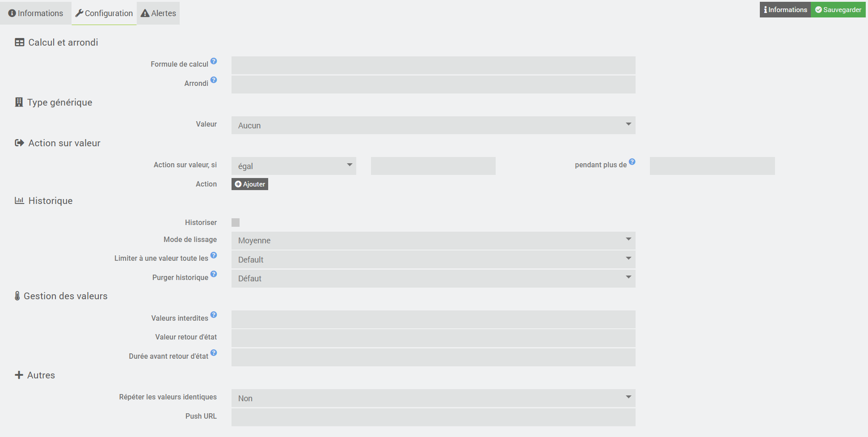Click help icon for pendant plus de
The height and width of the screenshot is (437, 868).
pyautogui.click(x=632, y=162)
